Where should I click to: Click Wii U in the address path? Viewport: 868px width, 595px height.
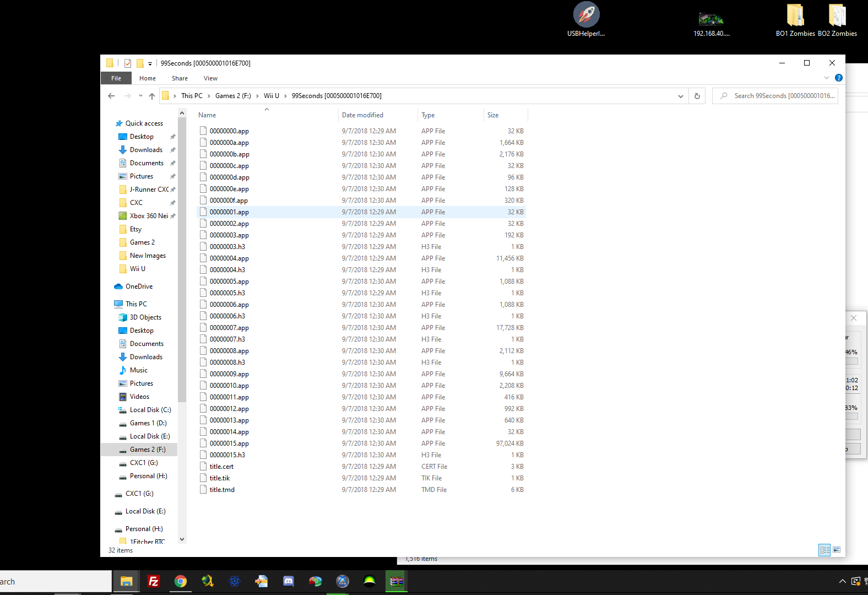(272, 96)
